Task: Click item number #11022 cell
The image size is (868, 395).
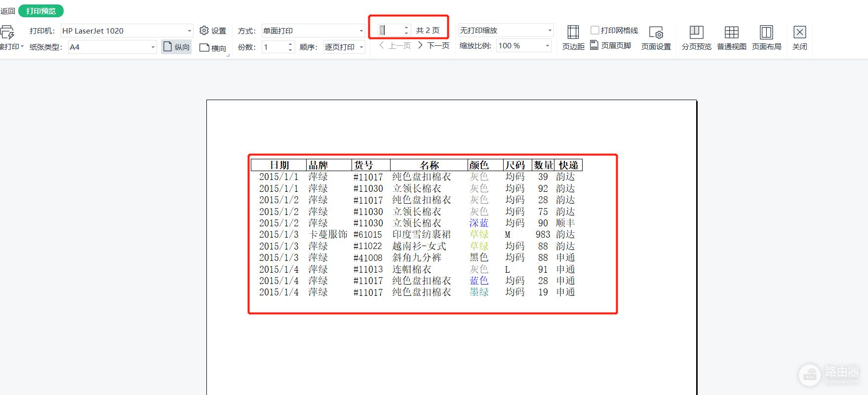Action: pos(368,246)
